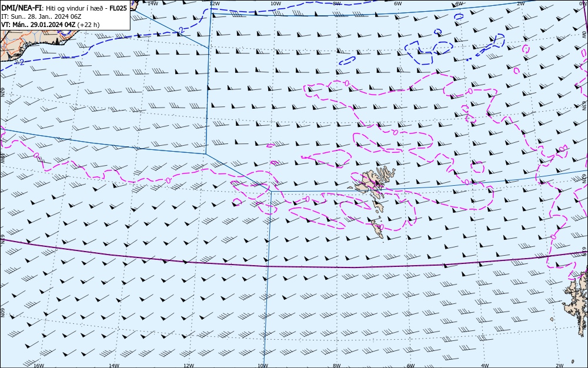The width and height of the screenshot is (588, 368).
Task: Click the '2W' longitude label on the bottom edge
Action: 560,366
